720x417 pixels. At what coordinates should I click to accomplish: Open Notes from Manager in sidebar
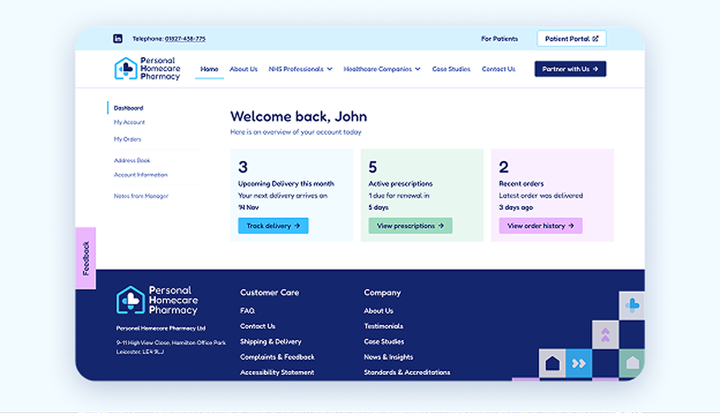141,196
